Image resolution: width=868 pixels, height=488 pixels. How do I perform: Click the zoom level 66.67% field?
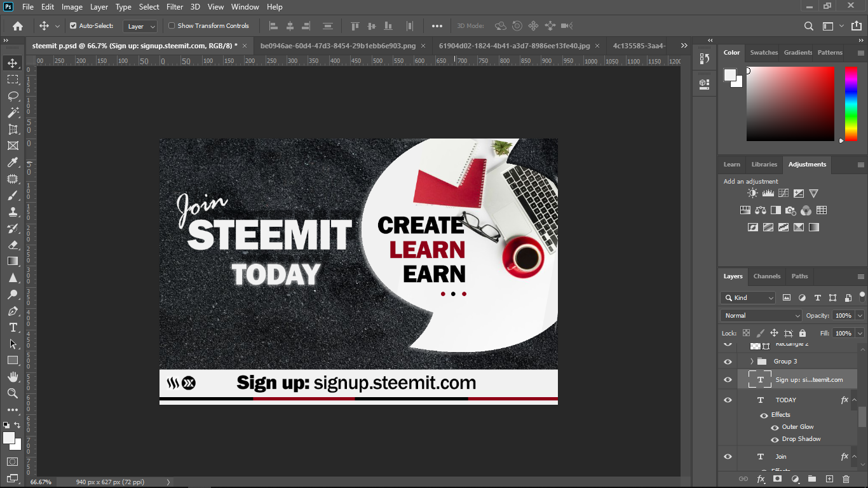point(41,482)
